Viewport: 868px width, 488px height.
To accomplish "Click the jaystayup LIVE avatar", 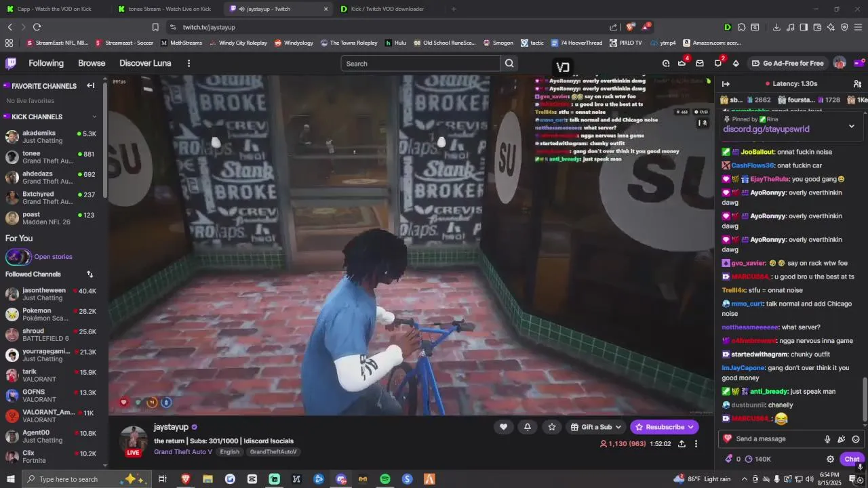I will click(x=134, y=441).
